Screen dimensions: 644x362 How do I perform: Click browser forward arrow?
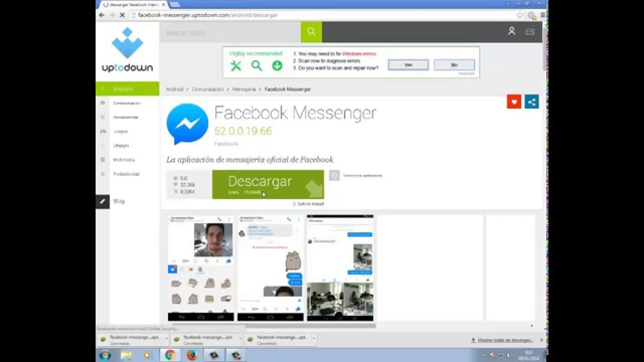(x=112, y=15)
